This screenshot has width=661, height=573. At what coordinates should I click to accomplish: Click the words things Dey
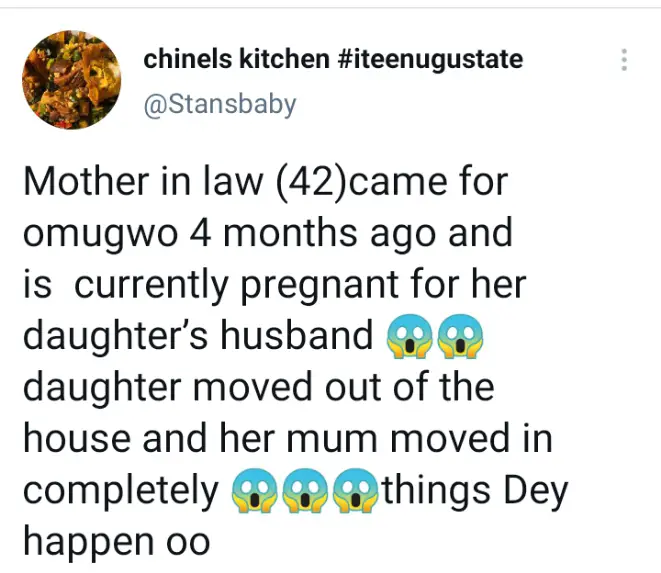tap(476, 491)
